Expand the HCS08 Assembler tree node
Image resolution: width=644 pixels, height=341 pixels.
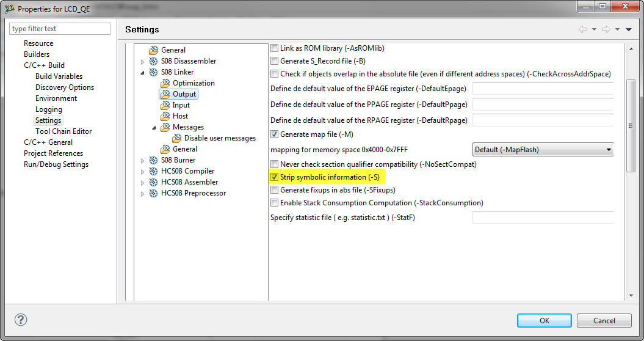(143, 182)
